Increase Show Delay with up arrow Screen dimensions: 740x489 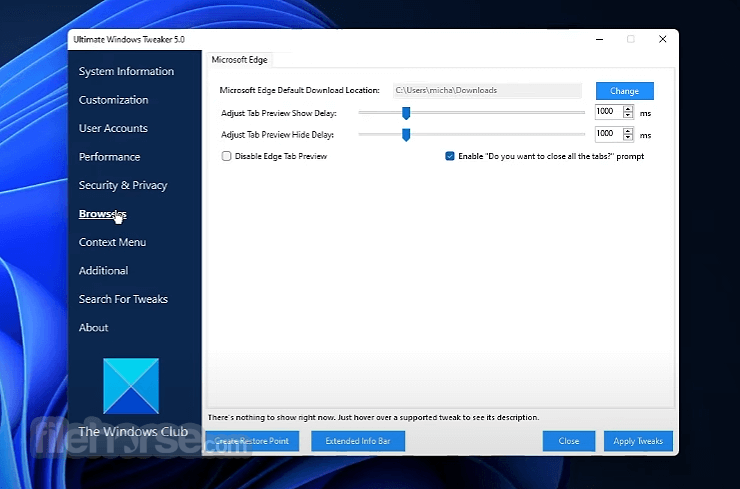pyautogui.click(x=628, y=109)
